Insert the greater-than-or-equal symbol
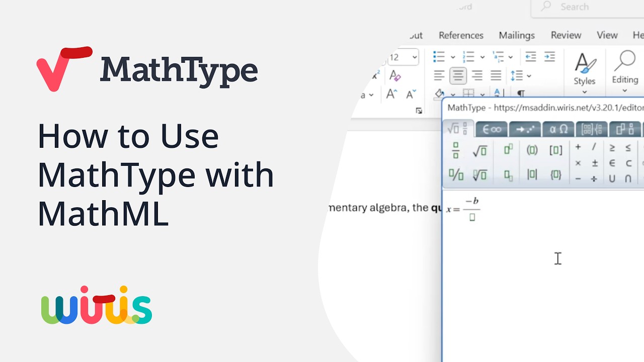The height and width of the screenshot is (362, 644). [x=612, y=148]
